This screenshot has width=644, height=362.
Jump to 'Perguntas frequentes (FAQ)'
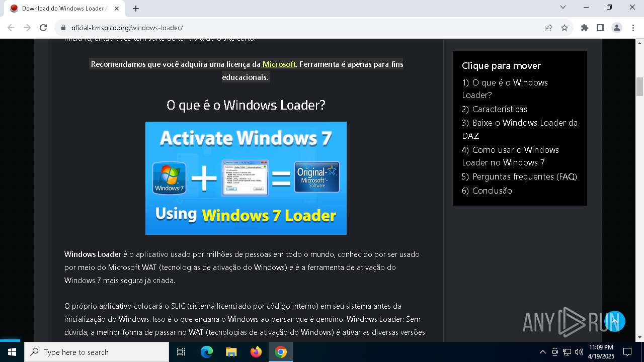tap(519, 176)
